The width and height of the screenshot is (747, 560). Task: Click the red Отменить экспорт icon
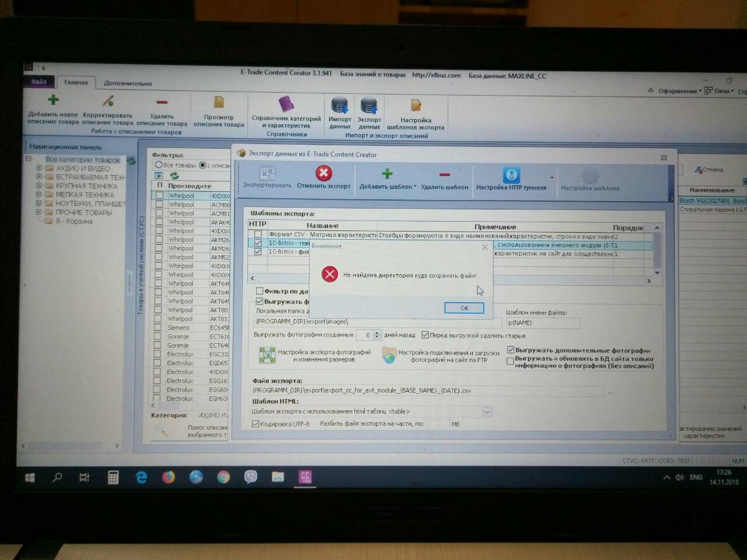point(323,173)
